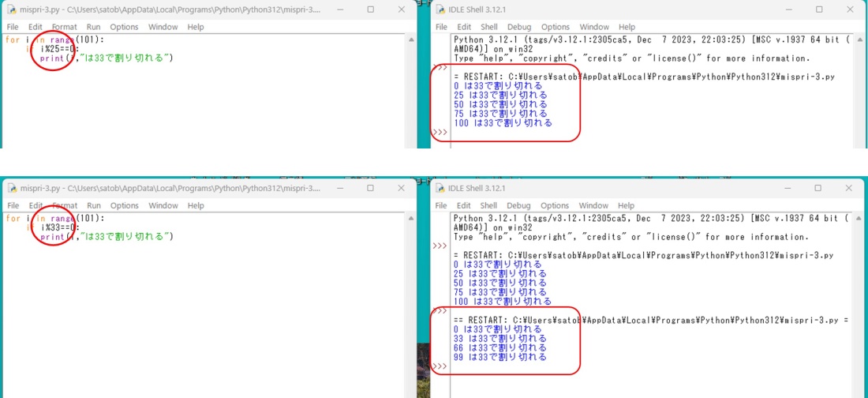Open Options menu in the i%25 editor window
This screenshot has height=398, width=868.
(124, 27)
